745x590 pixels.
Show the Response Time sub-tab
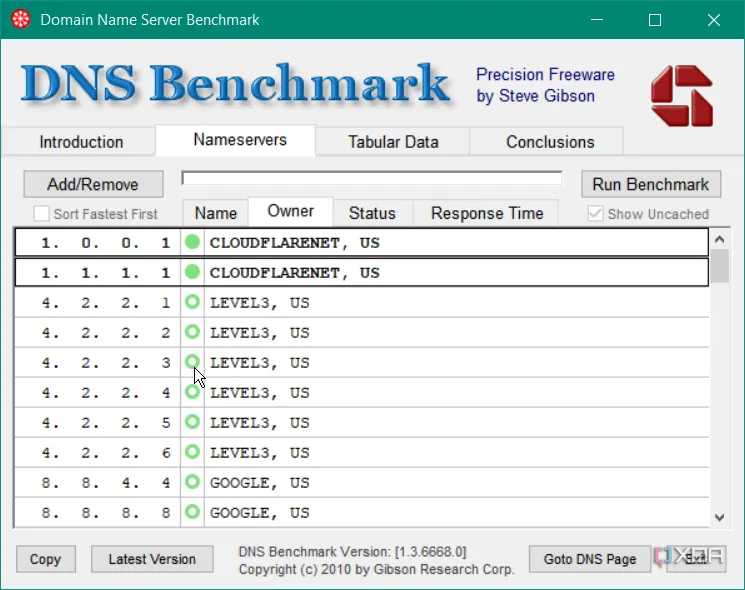(x=487, y=213)
